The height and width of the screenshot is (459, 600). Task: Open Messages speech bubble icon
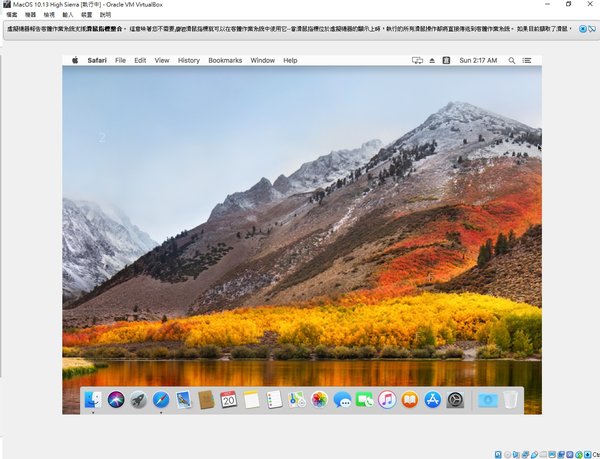point(342,400)
